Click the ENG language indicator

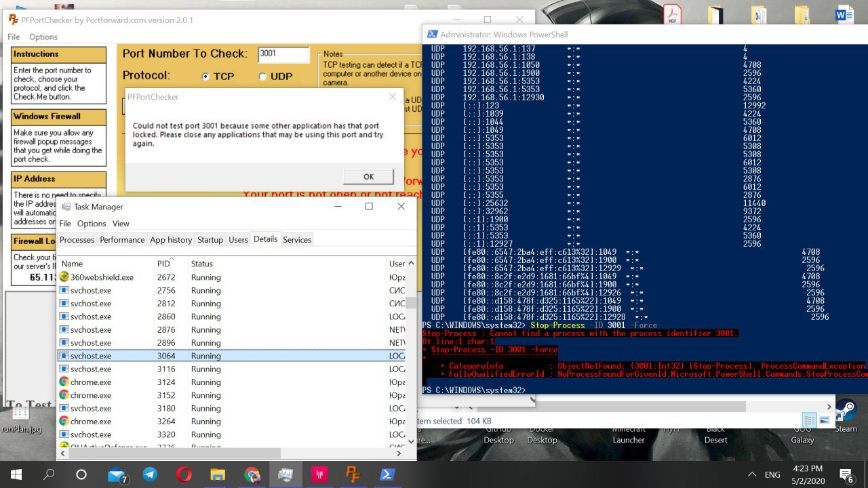774,475
